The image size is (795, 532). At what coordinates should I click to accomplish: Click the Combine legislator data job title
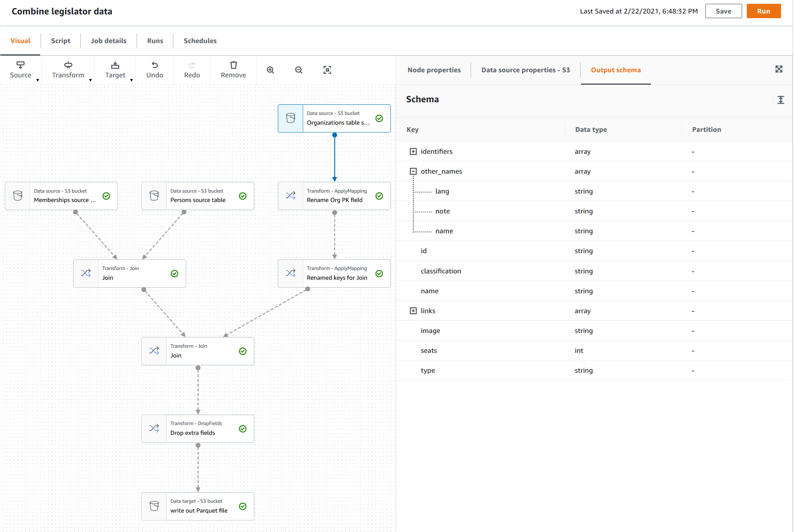(x=62, y=11)
